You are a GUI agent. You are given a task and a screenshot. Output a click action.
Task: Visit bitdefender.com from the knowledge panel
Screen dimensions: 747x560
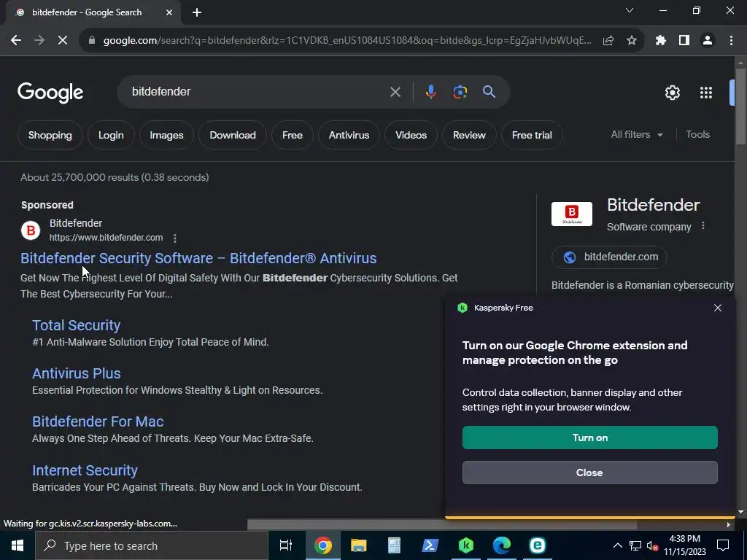click(x=609, y=257)
